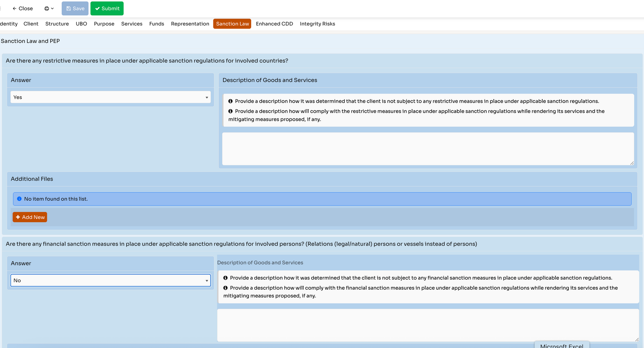The width and height of the screenshot is (644, 348).
Task: Open the printer options dropdown
Action: 49,8
